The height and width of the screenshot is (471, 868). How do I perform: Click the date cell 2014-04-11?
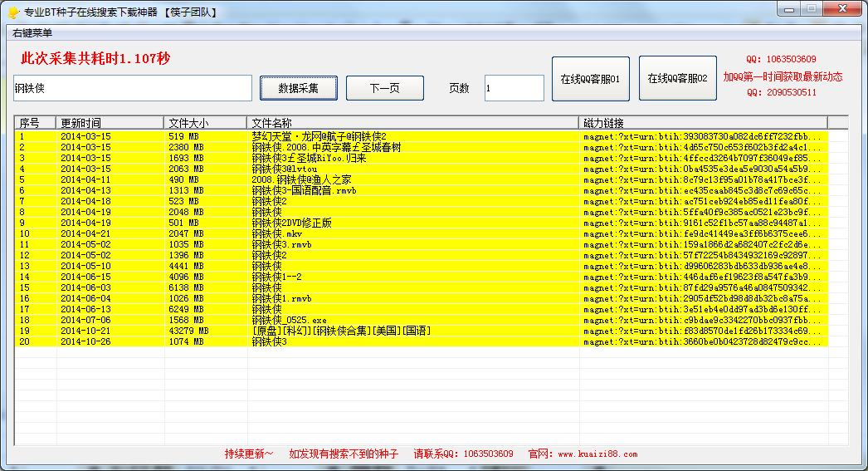pyautogui.click(x=85, y=179)
